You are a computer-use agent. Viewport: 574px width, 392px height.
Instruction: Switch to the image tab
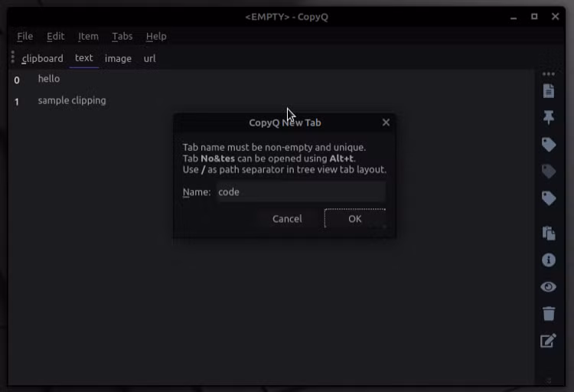tap(118, 58)
